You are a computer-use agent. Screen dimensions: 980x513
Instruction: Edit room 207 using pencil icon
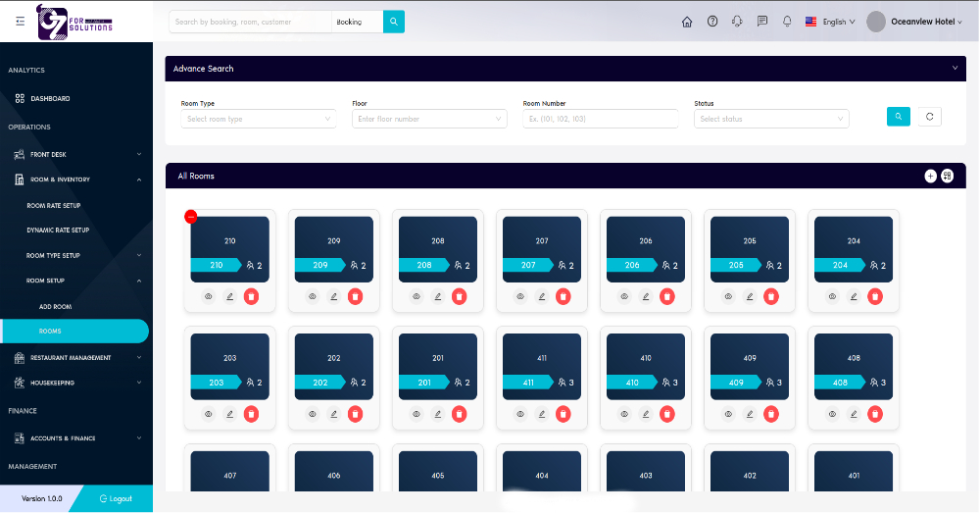[x=541, y=295]
